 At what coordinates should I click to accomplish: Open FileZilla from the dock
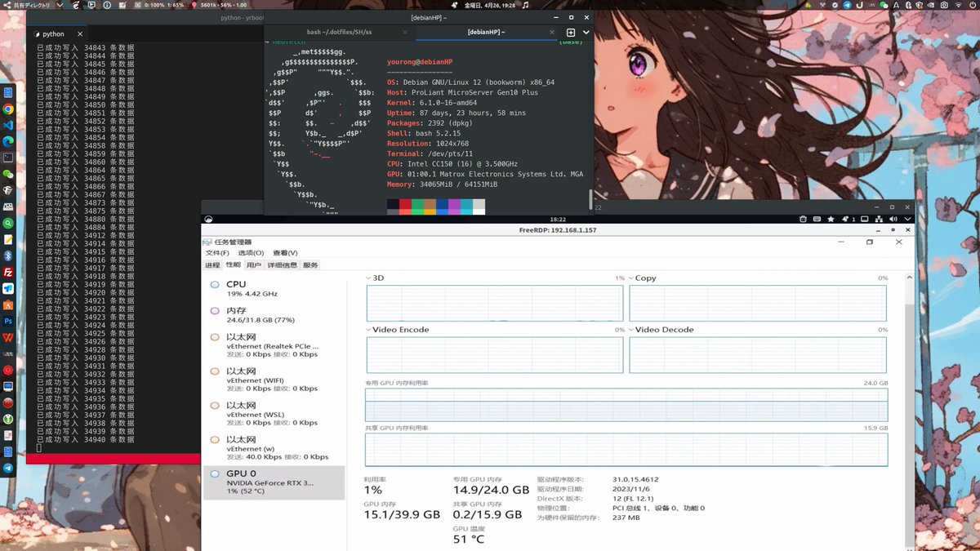[8, 271]
